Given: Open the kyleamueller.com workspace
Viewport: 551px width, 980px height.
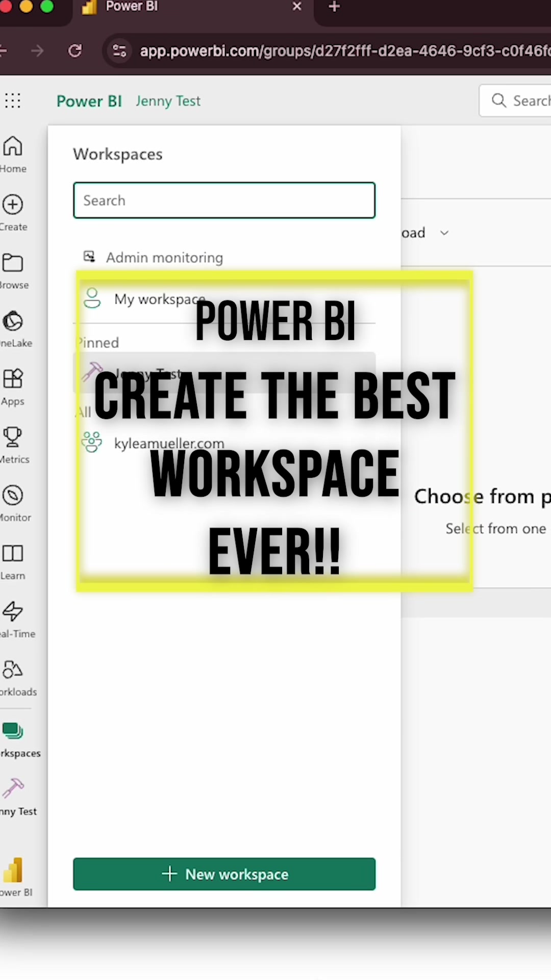Looking at the screenshot, I should coord(224,443).
